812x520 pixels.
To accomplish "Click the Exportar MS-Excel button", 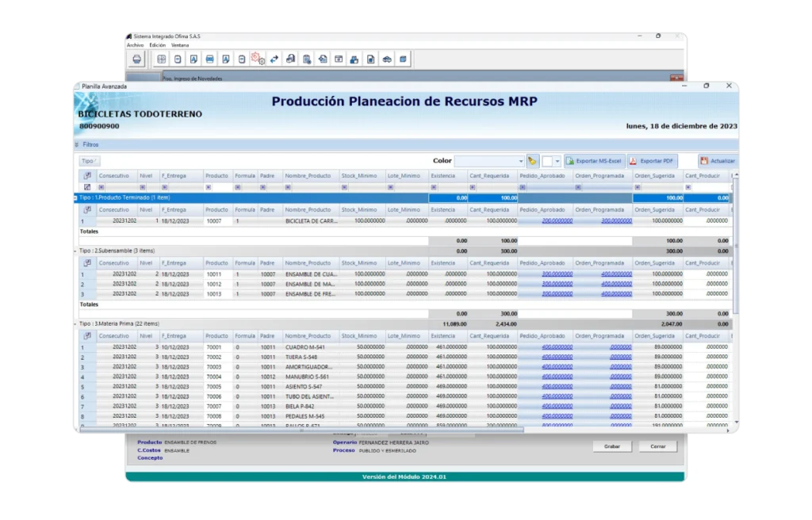I will point(594,161).
